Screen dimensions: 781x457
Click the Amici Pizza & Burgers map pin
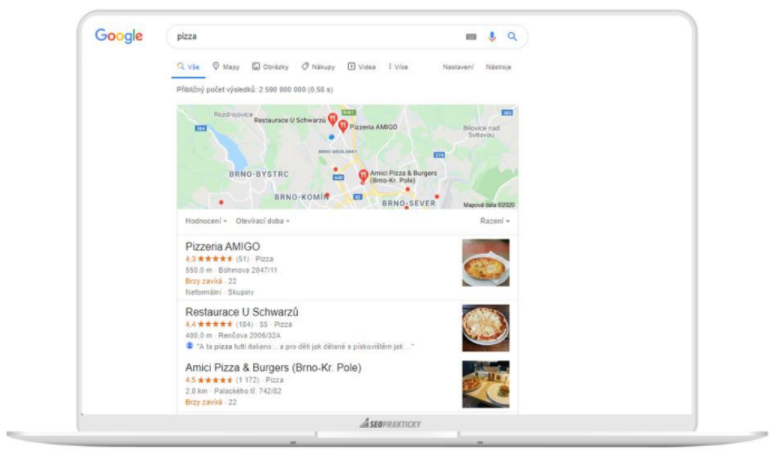[363, 176]
